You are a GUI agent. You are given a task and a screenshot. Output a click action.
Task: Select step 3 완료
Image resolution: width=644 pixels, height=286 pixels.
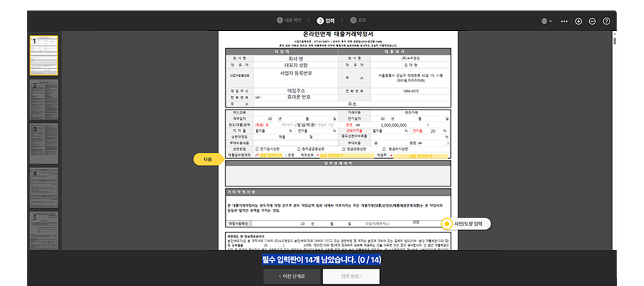358,20
